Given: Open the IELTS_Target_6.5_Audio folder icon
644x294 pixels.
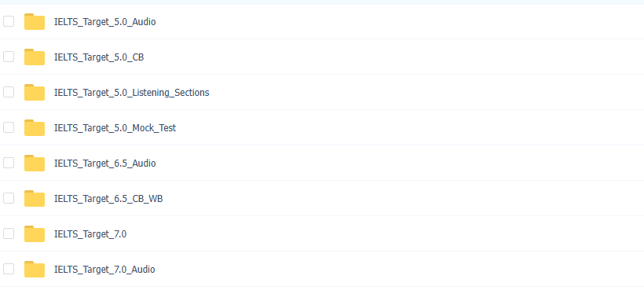Looking at the screenshot, I should tap(35, 163).
